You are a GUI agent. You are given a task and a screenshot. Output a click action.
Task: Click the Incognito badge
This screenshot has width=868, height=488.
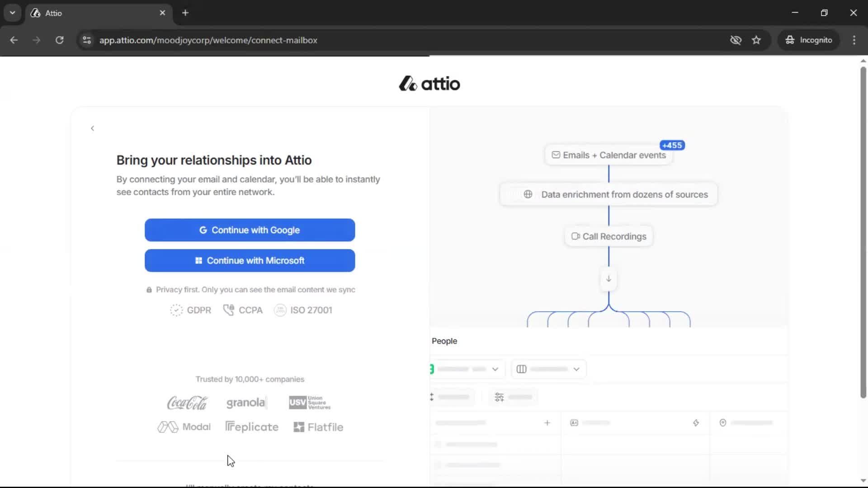[x=809, y=40]
